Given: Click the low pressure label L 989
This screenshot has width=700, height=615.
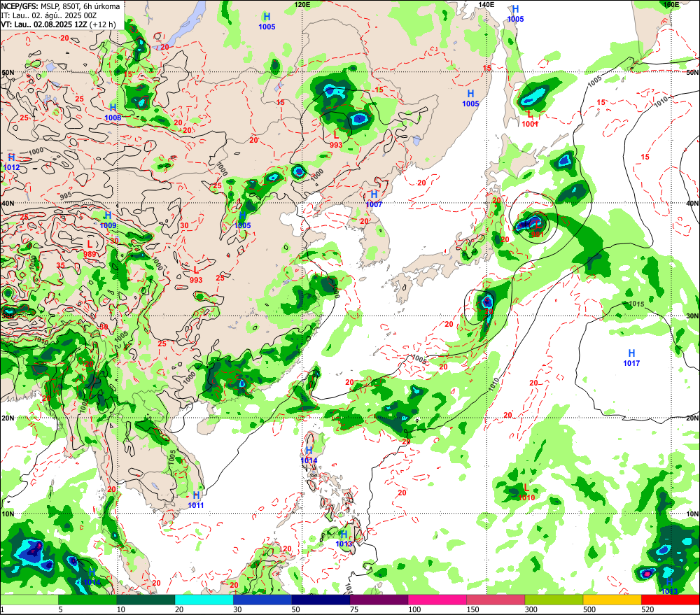Looking at the screenshot, I should (x=90, y=249).
